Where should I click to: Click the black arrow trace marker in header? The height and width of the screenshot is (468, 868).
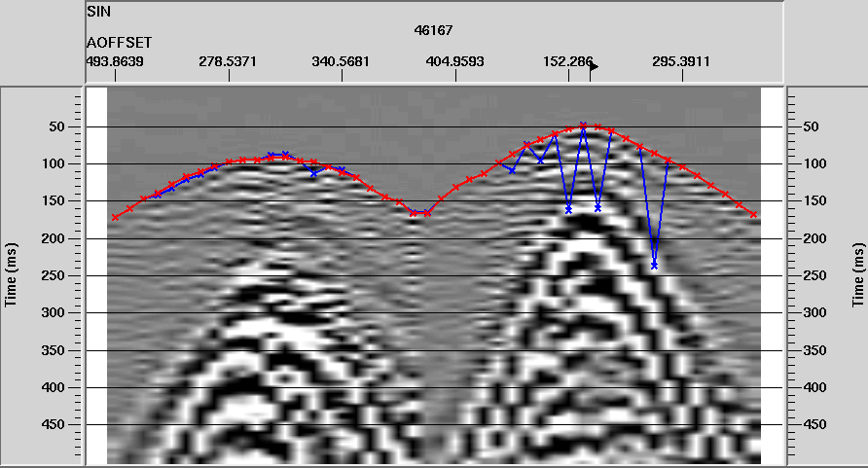(x=594, y=67)
